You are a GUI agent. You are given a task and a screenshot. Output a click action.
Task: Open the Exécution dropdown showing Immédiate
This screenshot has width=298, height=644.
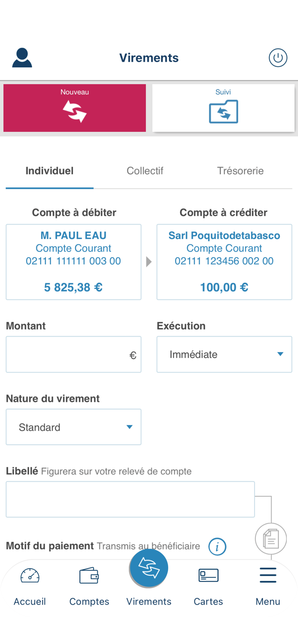[x=224, y=354]
